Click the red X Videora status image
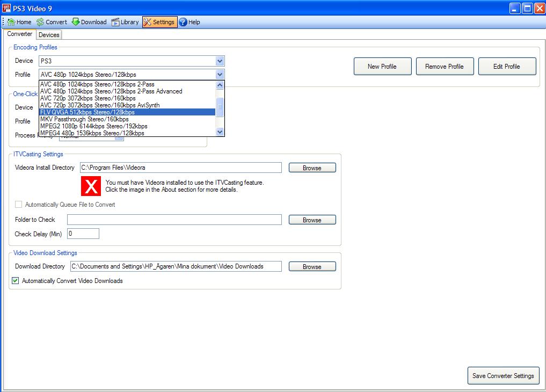546x392 pixels. [91, 186]
